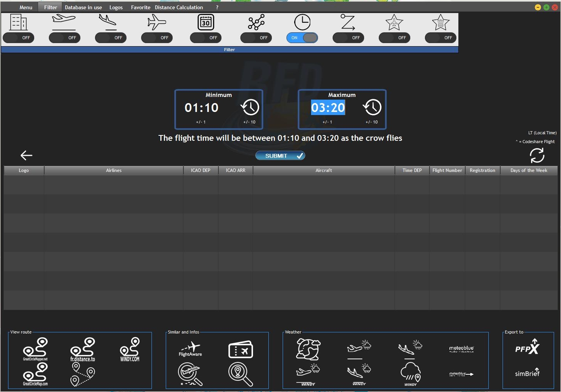The height and width of the screenshot is (392, 561).
Task: Click the departure weather WINDY icon
Action: tap(308, 375)
